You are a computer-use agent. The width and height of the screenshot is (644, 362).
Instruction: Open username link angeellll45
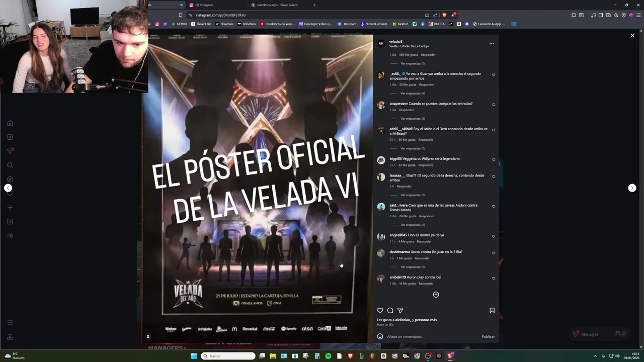(x=398, y=235)
